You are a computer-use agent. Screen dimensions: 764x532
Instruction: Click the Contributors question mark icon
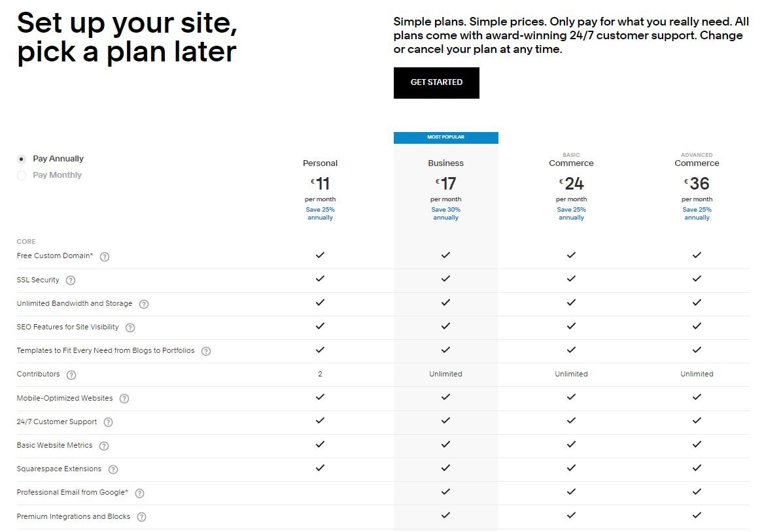click(71, 375)
